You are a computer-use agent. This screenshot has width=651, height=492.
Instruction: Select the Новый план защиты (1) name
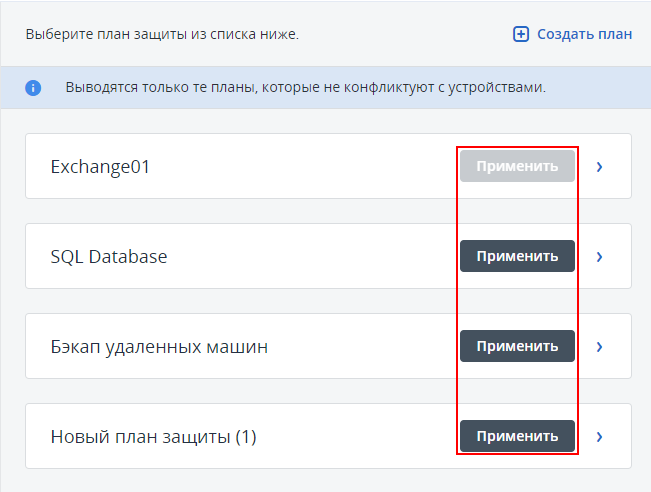(x=153, y=437)
